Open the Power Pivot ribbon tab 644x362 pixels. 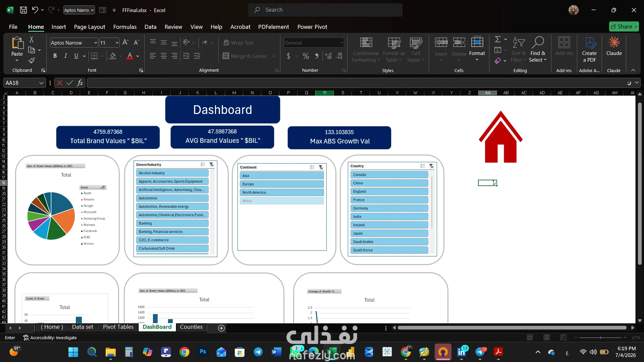point(312,27)
